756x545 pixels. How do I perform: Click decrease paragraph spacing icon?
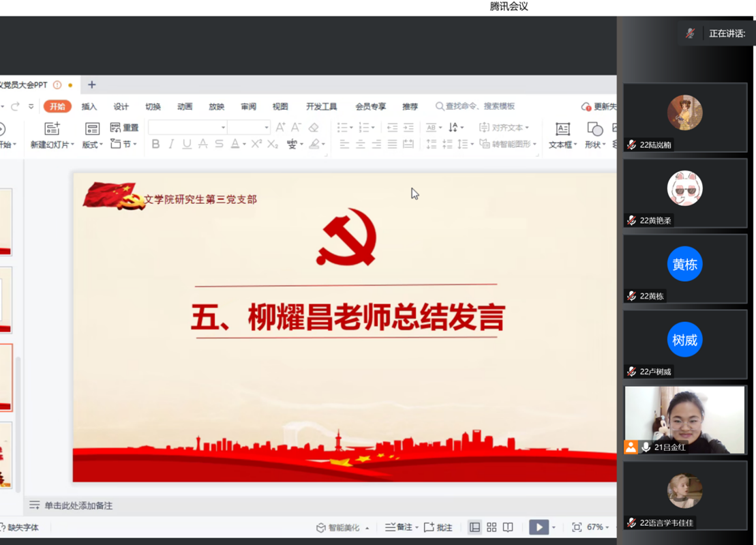tap(447, 144)
